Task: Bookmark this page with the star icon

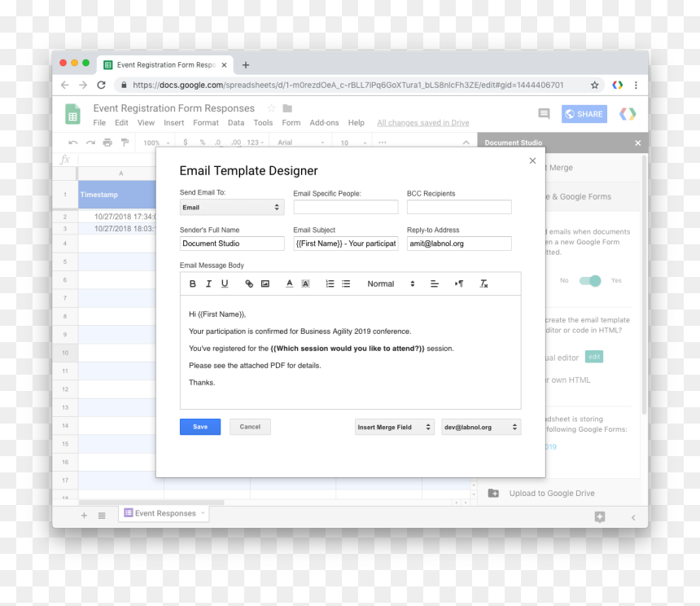Action: 595,85
